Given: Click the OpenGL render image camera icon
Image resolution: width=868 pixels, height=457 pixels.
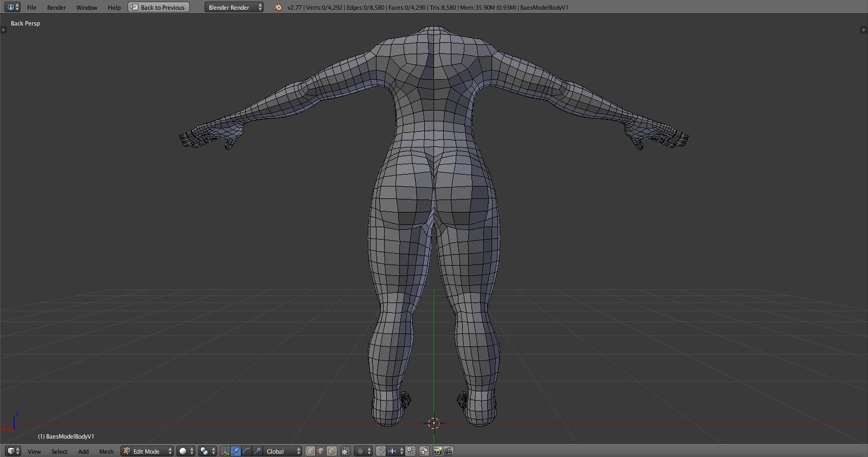Looking at the screenshot, I should click(437, 451).
